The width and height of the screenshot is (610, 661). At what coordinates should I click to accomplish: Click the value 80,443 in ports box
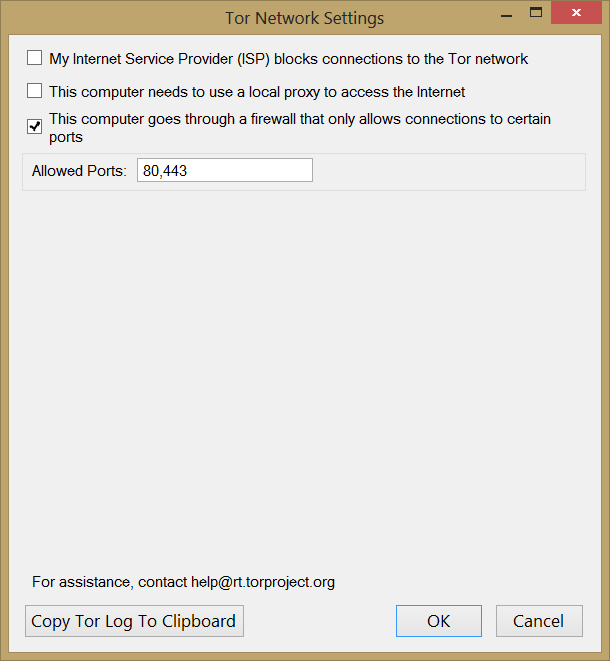point(166,171)
